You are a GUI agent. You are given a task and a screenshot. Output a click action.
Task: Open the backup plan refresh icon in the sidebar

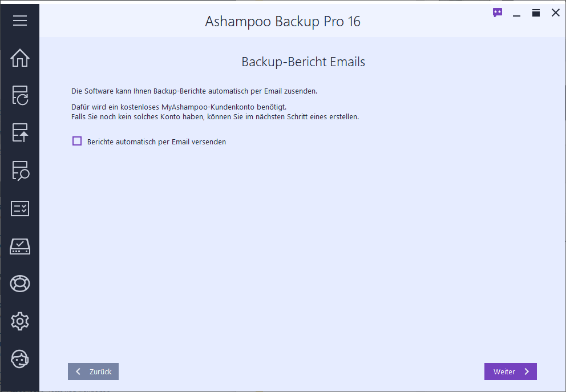20,95
